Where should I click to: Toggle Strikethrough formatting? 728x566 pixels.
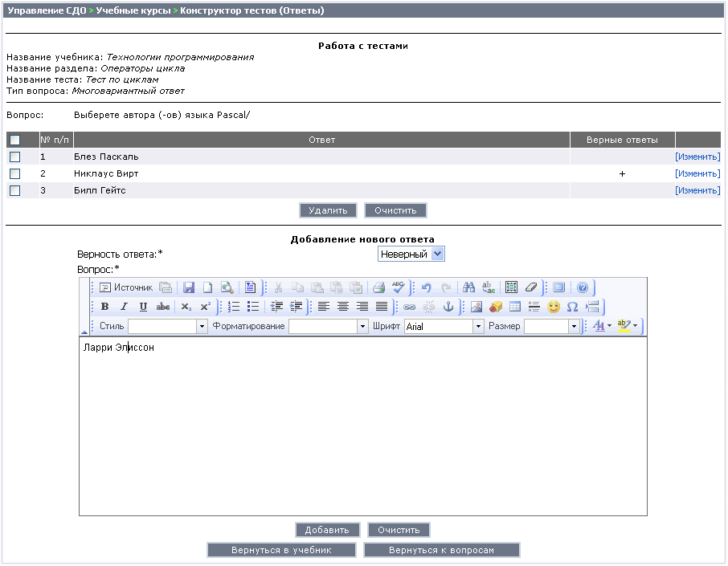point(162,307)
